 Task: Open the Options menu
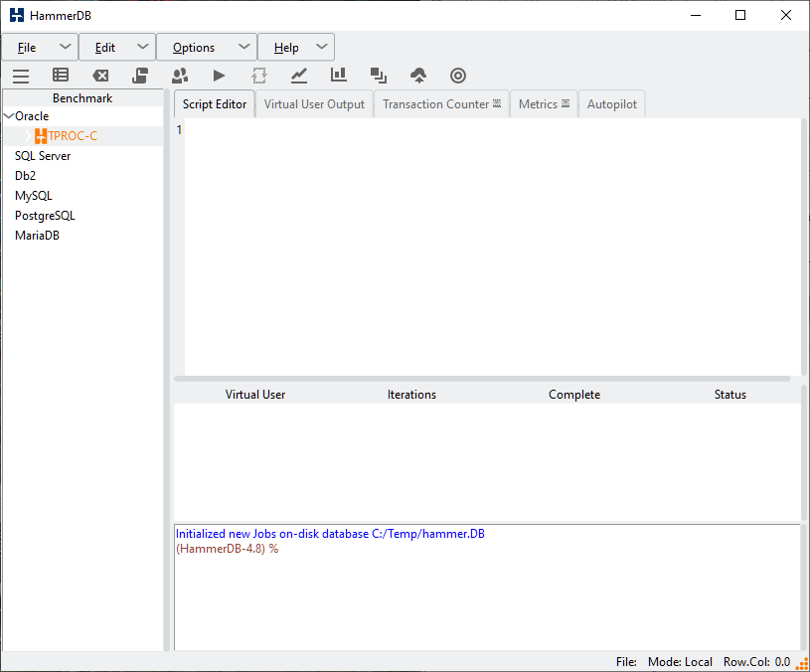(x=207, y=48)
